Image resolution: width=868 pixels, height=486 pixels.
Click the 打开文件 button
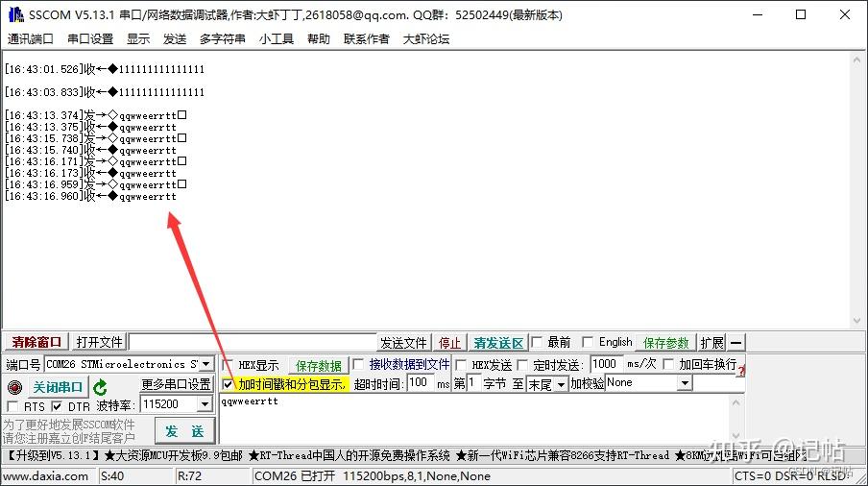coord(99,342)
